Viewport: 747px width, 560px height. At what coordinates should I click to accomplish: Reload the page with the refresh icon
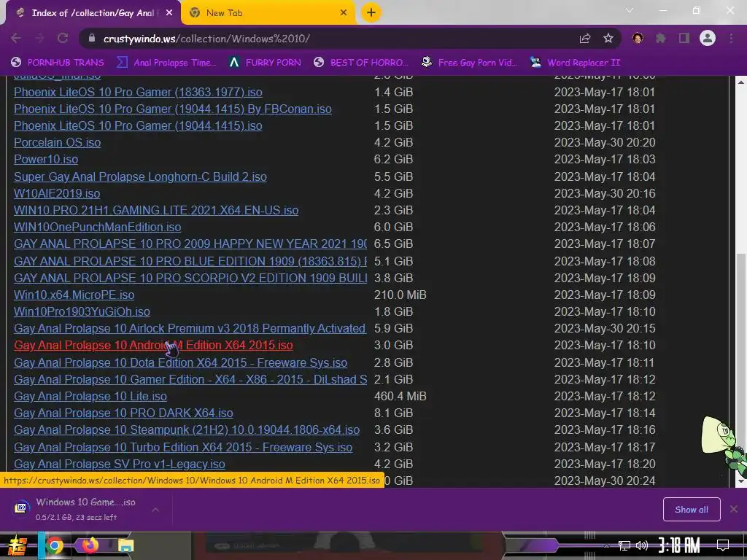63,38
